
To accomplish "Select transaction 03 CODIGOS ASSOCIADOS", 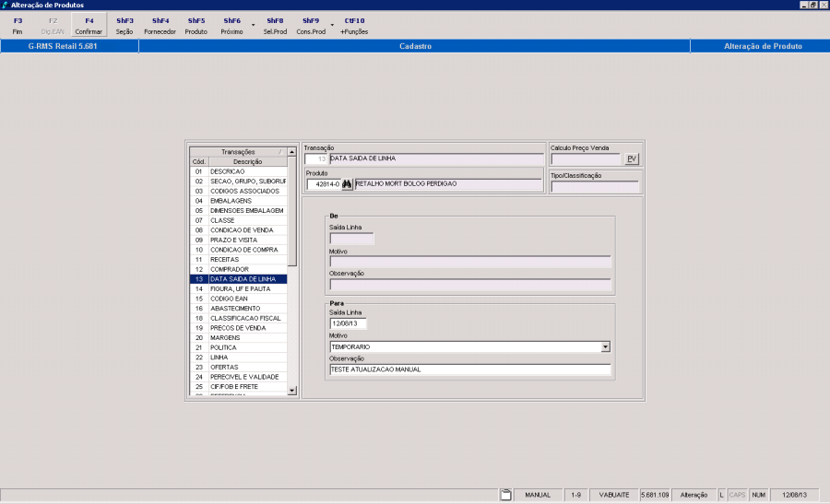I will click(x=238, y=191).
